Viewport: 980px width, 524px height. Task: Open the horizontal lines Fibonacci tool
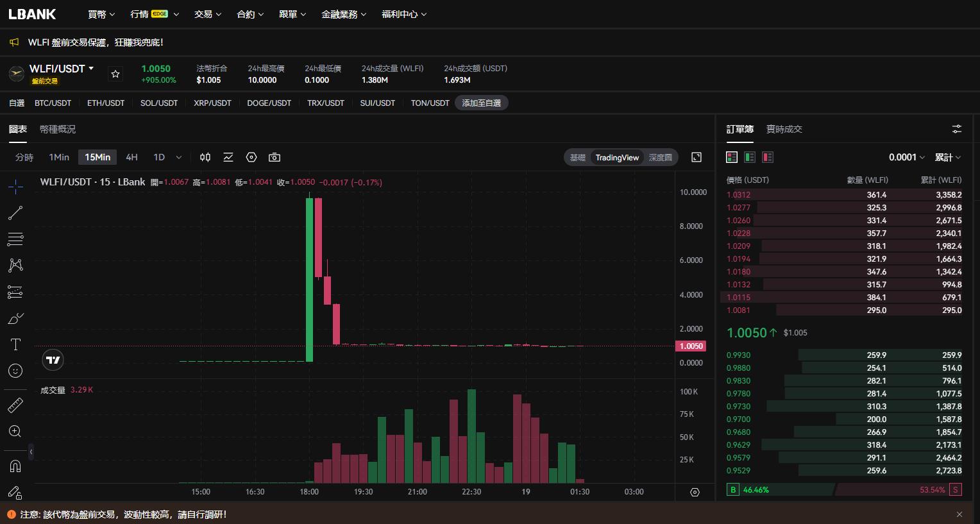click(15, 239)
